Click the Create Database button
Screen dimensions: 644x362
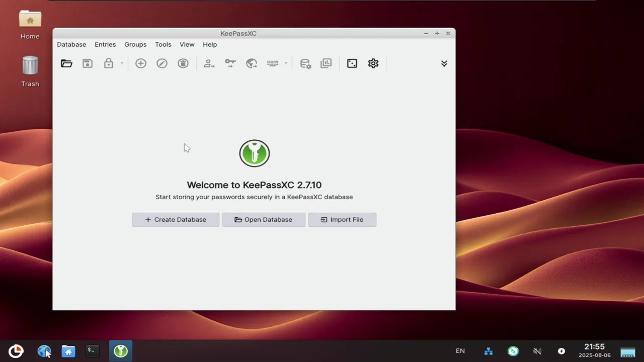[176, 220]
